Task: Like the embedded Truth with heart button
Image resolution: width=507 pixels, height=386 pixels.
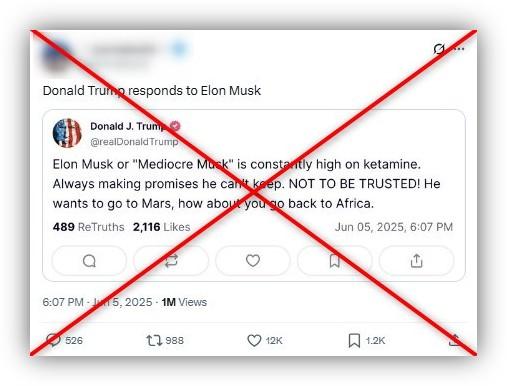Action: [253, 261]
